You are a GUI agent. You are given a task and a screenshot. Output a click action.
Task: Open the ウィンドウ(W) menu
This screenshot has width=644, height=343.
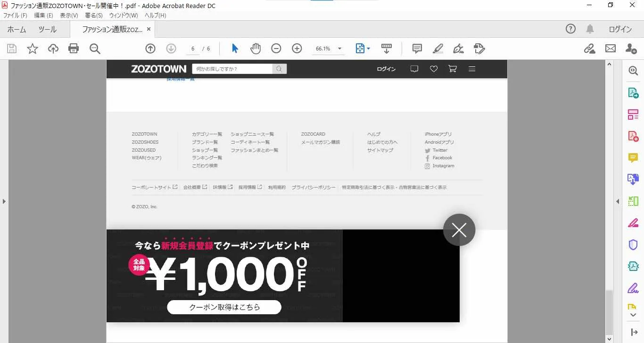[124, 16]
